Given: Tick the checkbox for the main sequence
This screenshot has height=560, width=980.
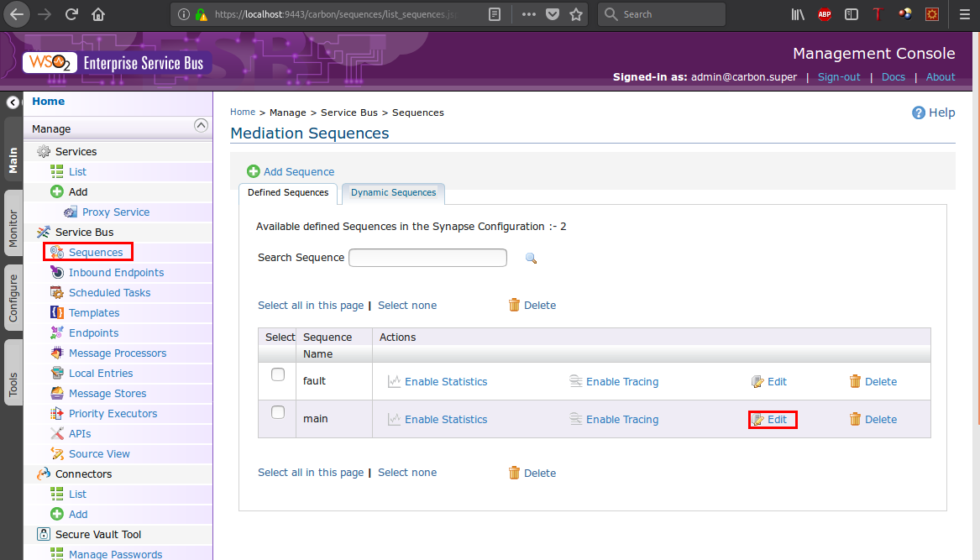Looking at the screenshot, I should (278, 412).
